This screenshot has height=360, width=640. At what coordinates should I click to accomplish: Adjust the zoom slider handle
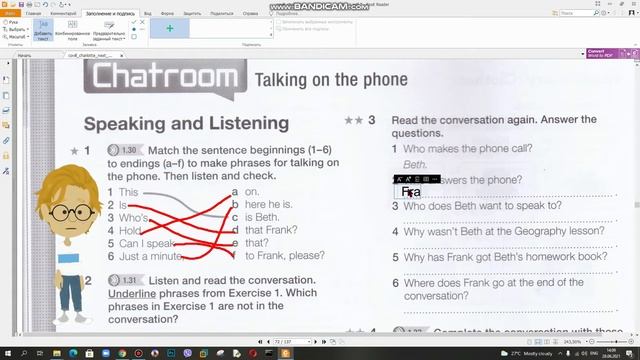tap(616, 342)
